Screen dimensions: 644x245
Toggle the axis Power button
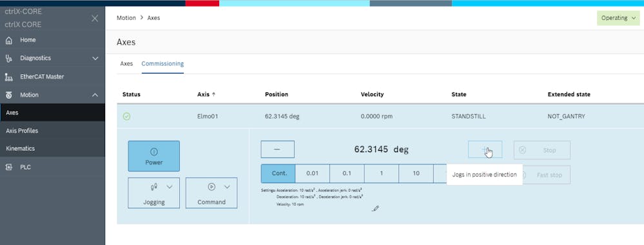(153, 156)
